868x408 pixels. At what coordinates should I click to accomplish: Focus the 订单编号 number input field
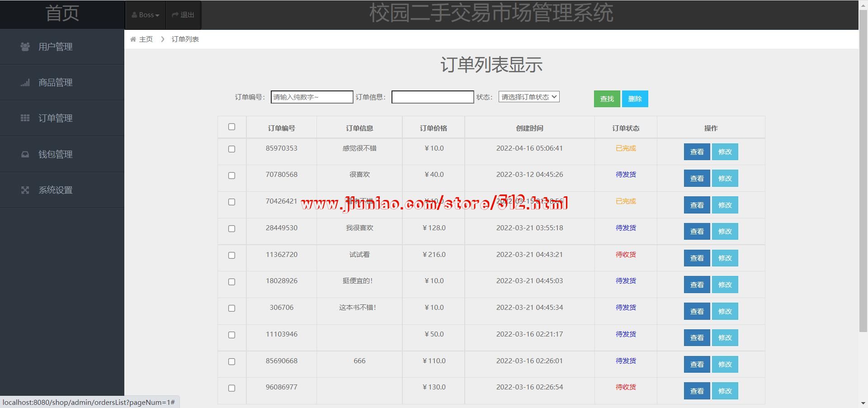pos(311,97)
